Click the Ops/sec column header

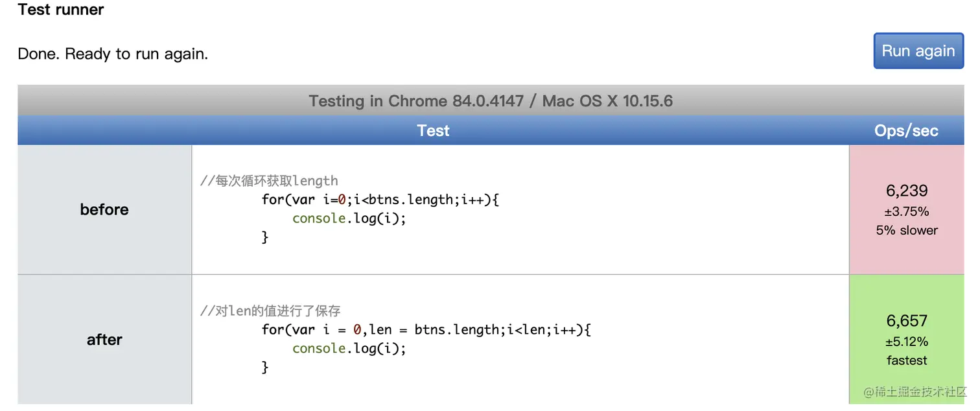click(x=906, y=130)
